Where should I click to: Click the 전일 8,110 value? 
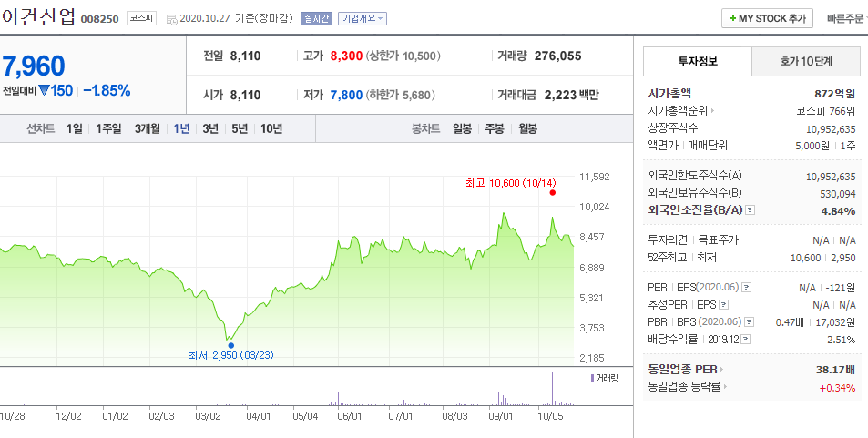[245, 56]
